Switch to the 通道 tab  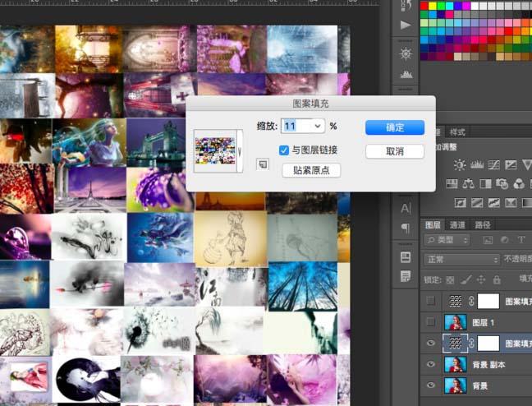click(457, 225)
